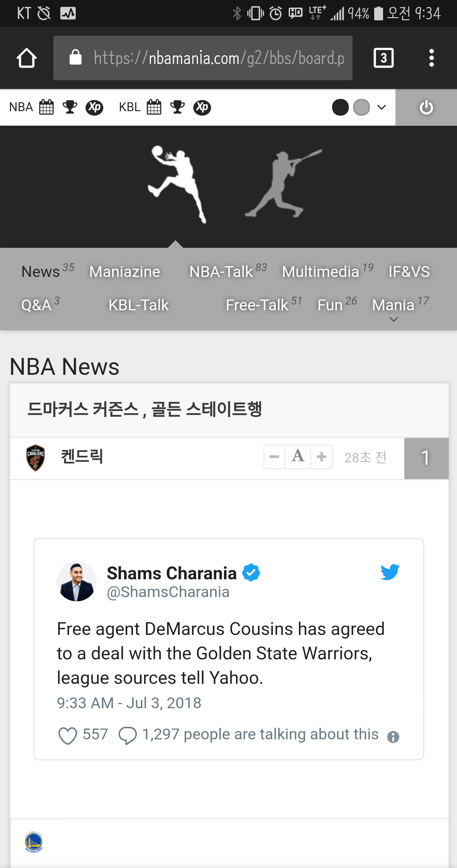
Task: Click the Twitter bird logo
Action: pos(390,572)
